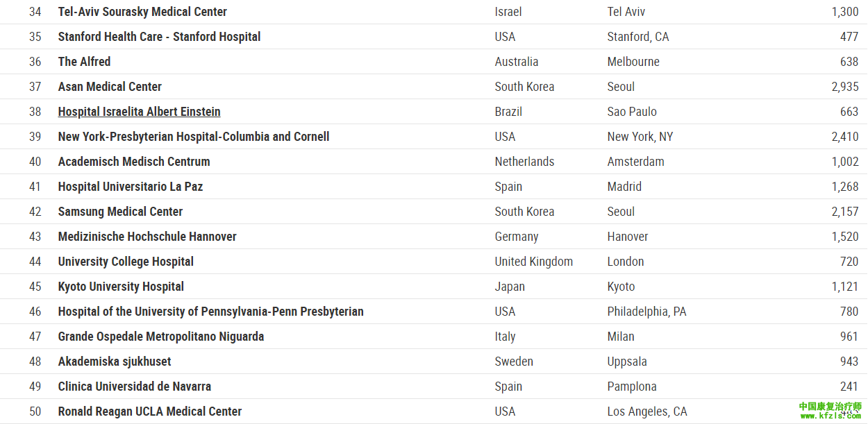Image resolution: width=868 pixels, height=424 pixels.
Task: Open The Alfred hospital entry
Action: (84, 62)
